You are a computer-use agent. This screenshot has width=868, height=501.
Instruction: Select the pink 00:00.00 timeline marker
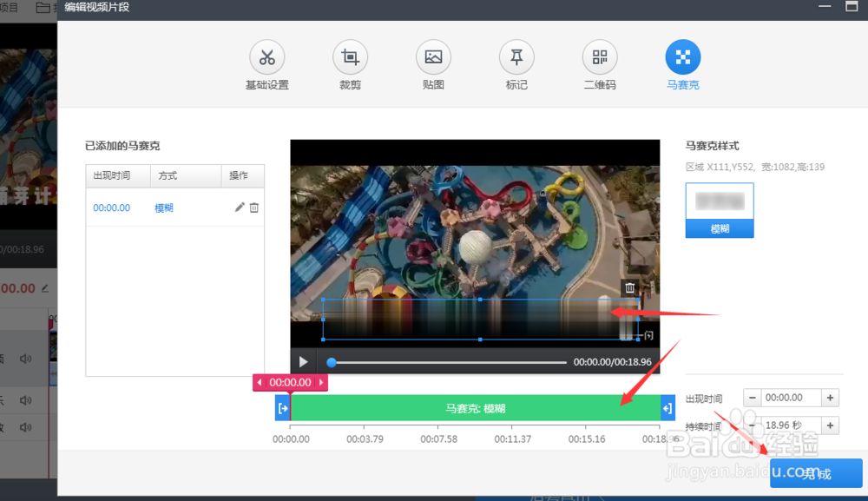tap(289, 382)
